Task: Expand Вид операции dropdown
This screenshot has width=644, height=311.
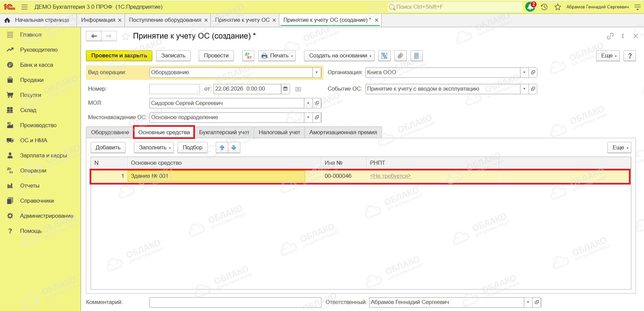Action: coord(316,72)
